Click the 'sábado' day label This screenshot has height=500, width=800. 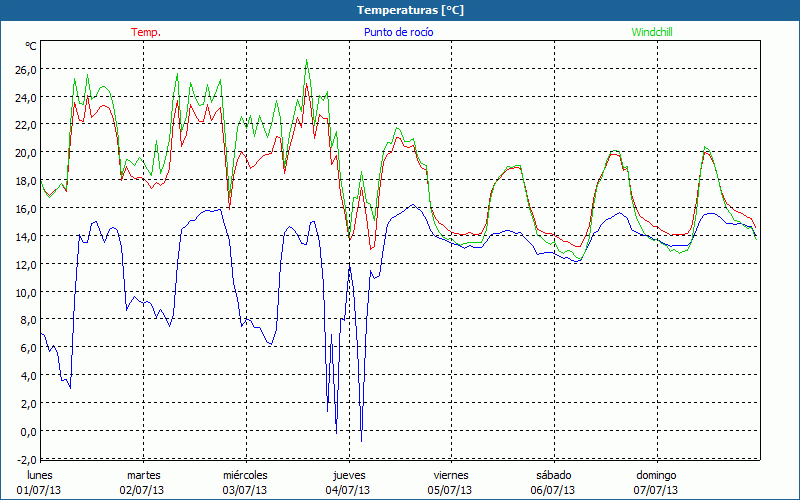point(553,475)
